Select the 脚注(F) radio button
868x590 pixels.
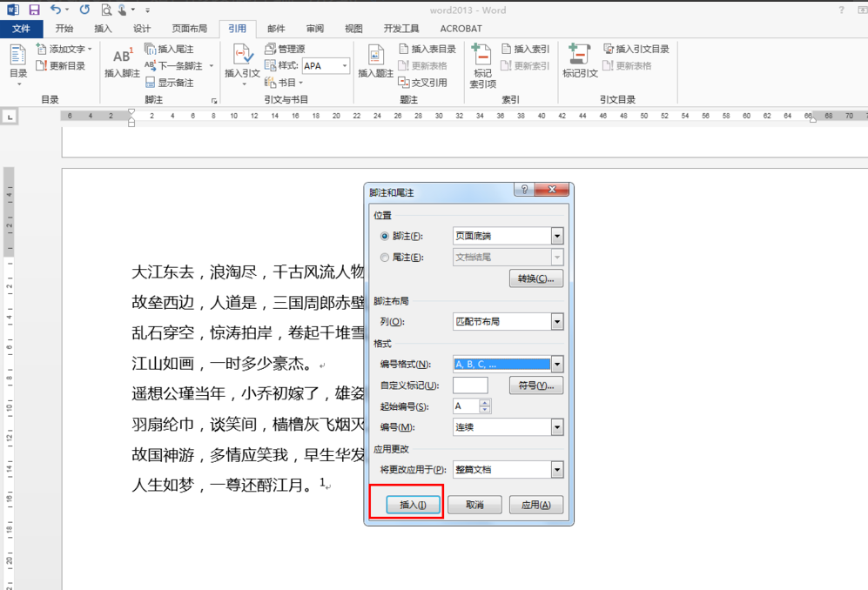click(x=385, y=237)
